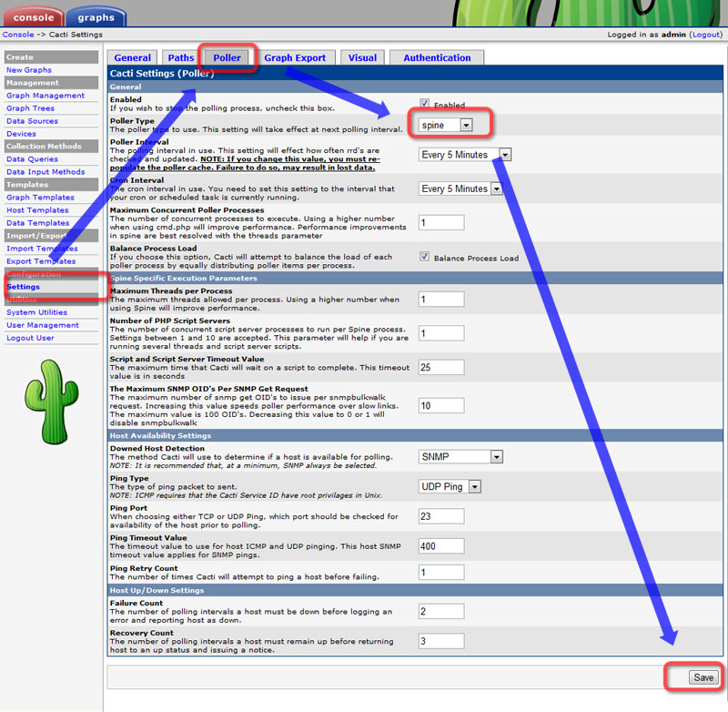Click the Save button
This screenshot has height=712, width=728.
click(x=703, y=677)
